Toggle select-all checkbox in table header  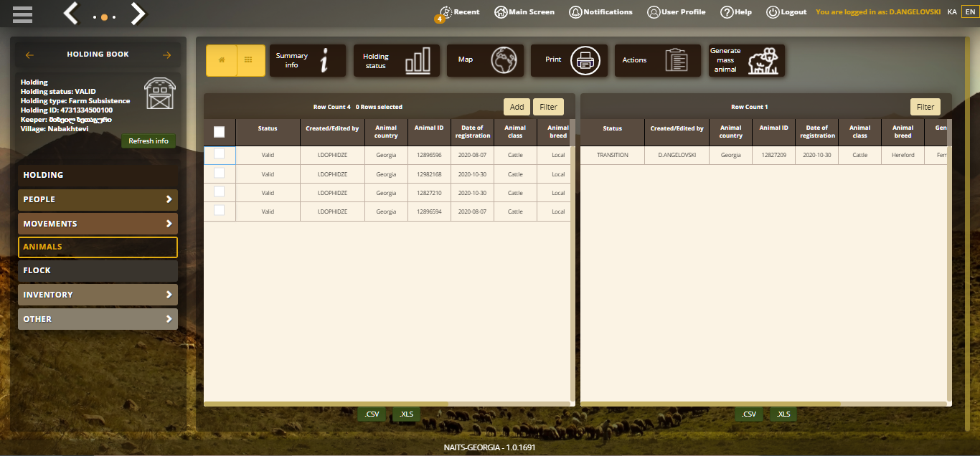tap(220, 132)
